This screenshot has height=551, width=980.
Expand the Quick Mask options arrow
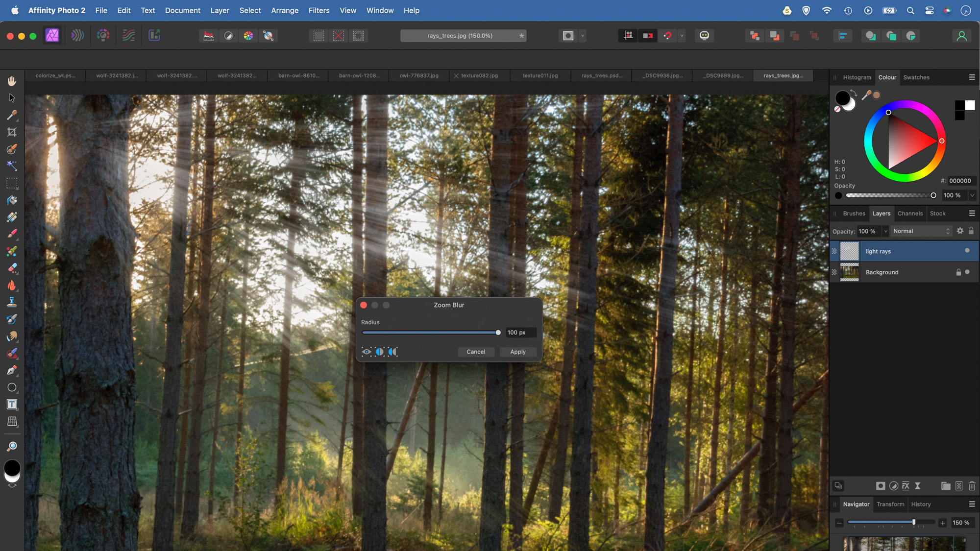583,36
